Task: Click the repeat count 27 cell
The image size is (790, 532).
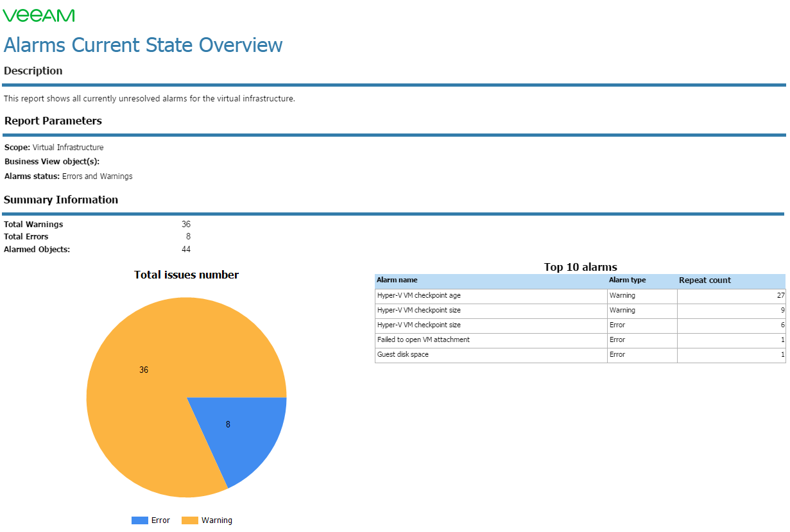Action: (732, 296)
